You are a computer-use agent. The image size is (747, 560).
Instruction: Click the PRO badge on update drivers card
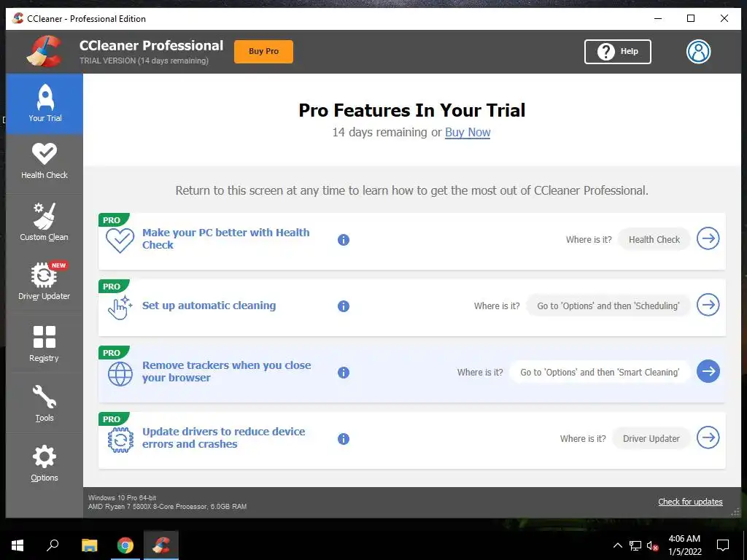pyautogui.click(x=113, y=419)
